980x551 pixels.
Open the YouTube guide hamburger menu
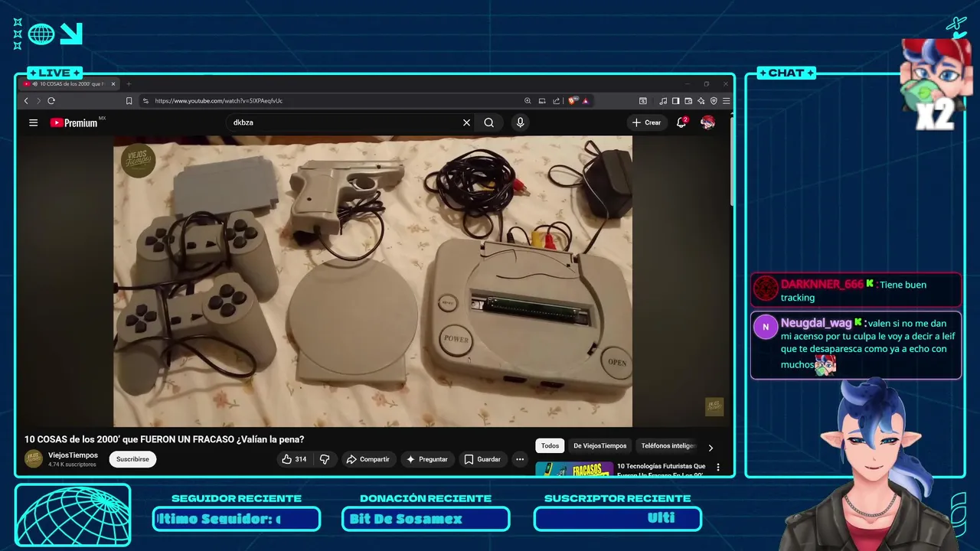click(x=33, y=122)
